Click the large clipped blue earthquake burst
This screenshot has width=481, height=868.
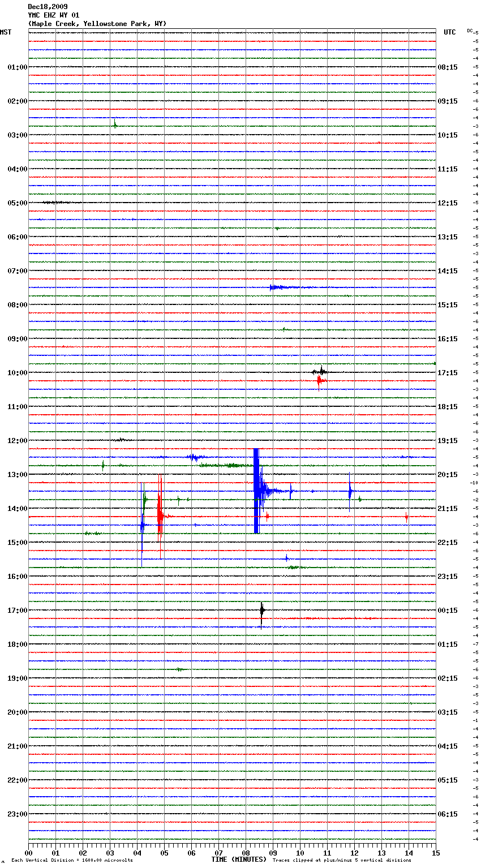point(257,491)
